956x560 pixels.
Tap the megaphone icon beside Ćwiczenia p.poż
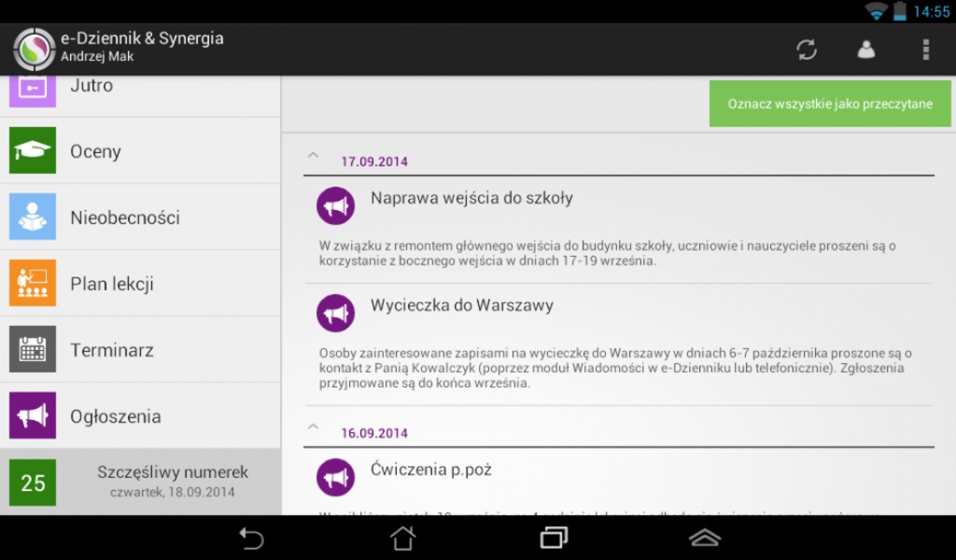pos(335,478)
